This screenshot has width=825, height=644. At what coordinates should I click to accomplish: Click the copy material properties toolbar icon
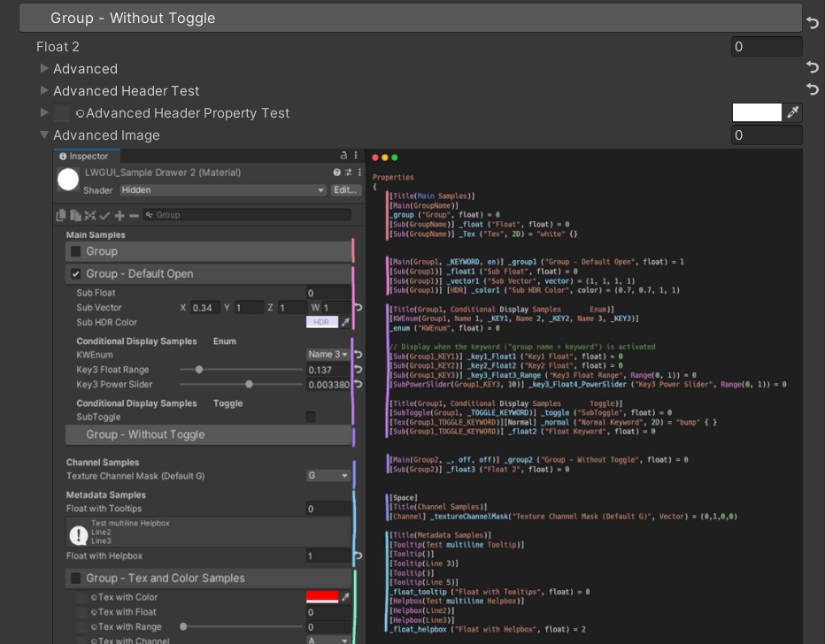point(62,215)
